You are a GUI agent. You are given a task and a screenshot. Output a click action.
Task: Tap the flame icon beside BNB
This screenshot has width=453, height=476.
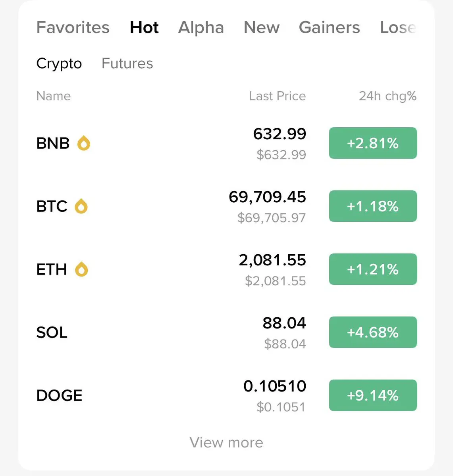83,143
